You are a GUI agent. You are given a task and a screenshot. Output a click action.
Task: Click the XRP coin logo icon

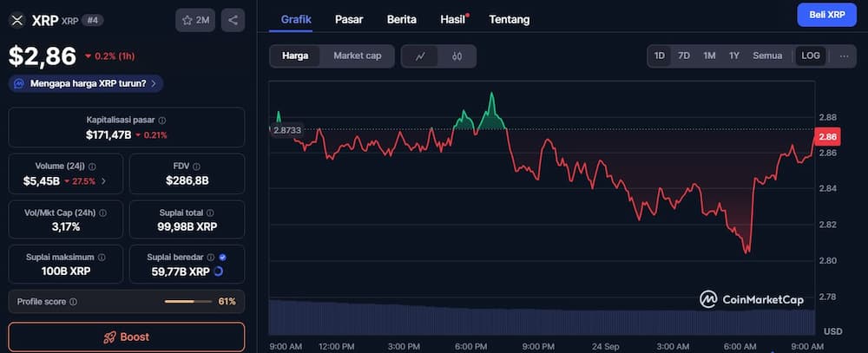point(16,21)
